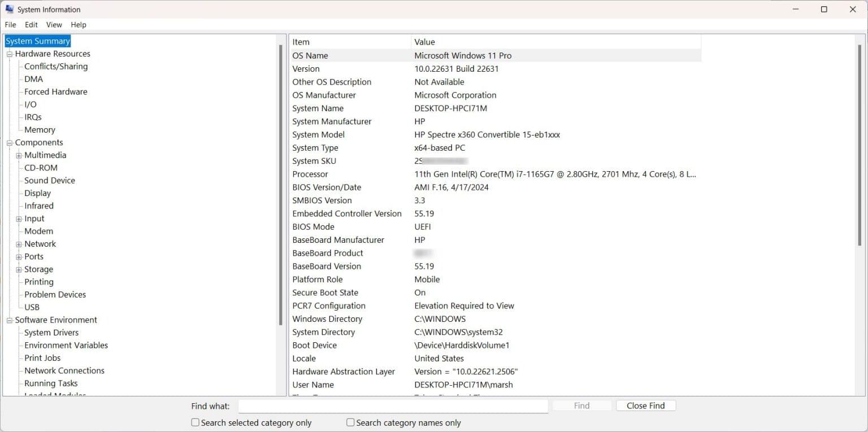868x432 pixels.
Task: Click inside the Find what field
Action: click(x=394, y=405)
